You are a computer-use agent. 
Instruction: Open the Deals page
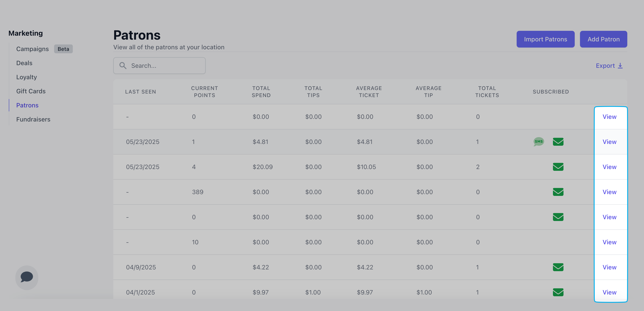pyautogui.click(x=24, y=63)
